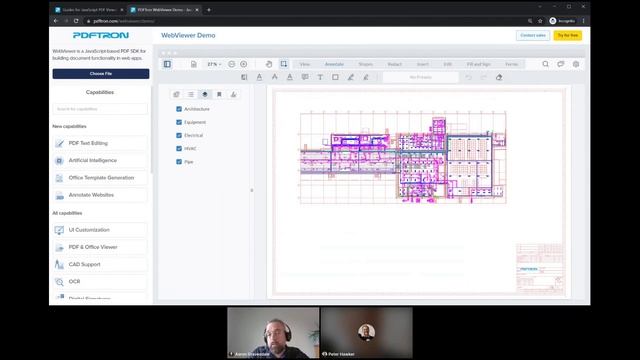This screenshot has height=360, width=640.
Task: Switch to the View toolbar tab
Action: point(304,64)
